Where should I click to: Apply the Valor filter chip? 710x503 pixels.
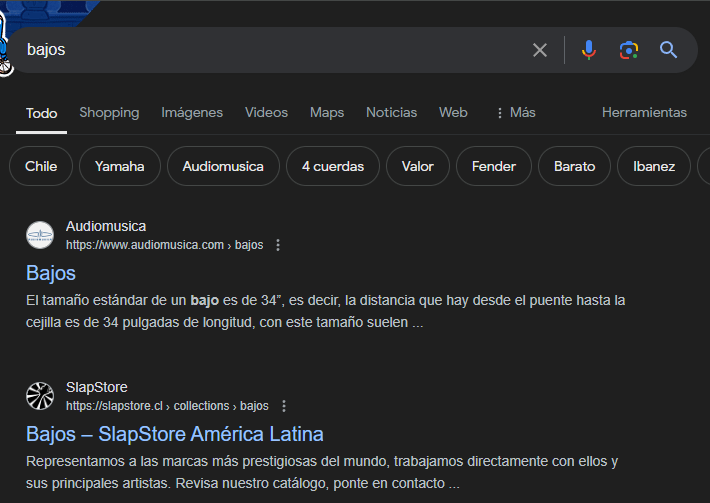click(417, 166)
